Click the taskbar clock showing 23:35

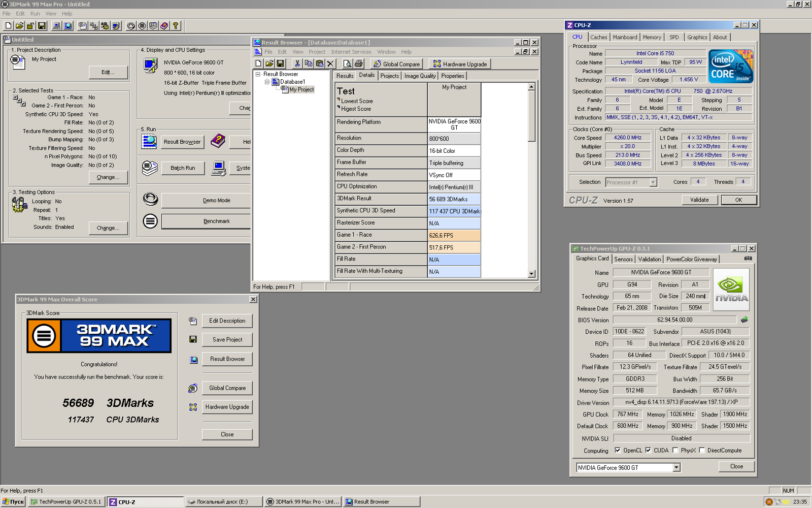[800, 502]
